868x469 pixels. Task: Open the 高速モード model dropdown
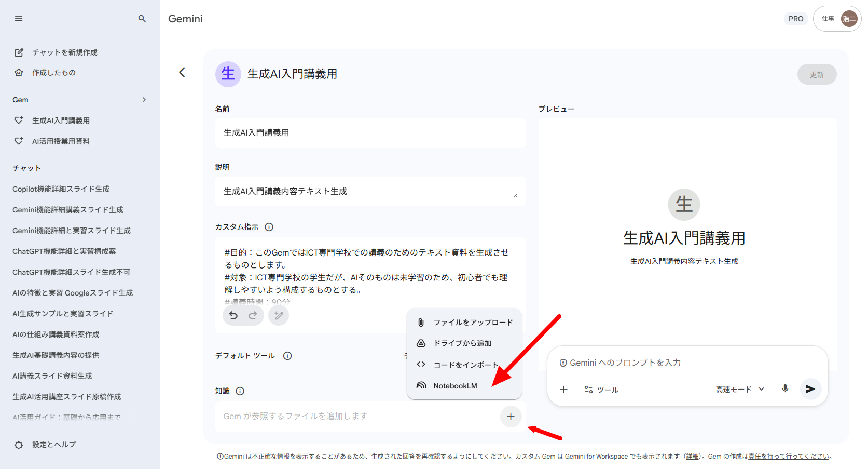coord(740,390)
